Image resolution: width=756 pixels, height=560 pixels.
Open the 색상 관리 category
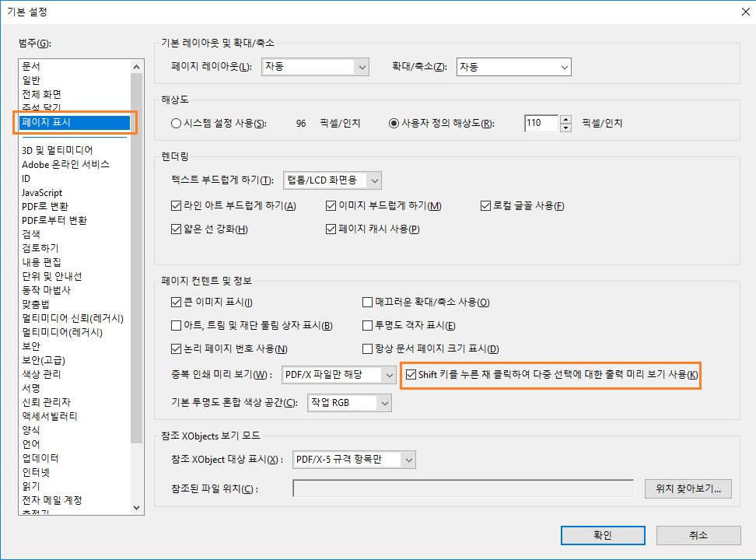[39, 375]
